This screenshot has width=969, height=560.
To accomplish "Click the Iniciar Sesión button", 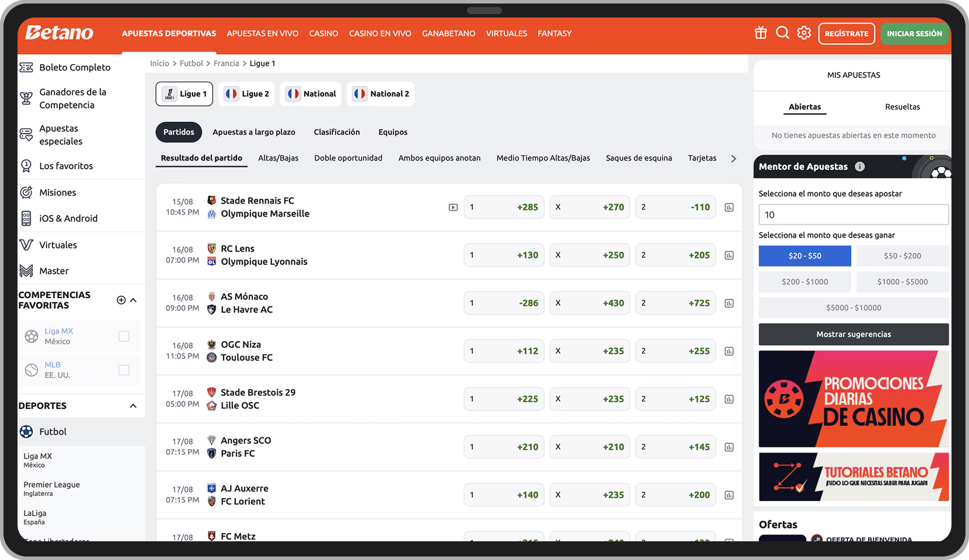I will (x=914, y=34).
